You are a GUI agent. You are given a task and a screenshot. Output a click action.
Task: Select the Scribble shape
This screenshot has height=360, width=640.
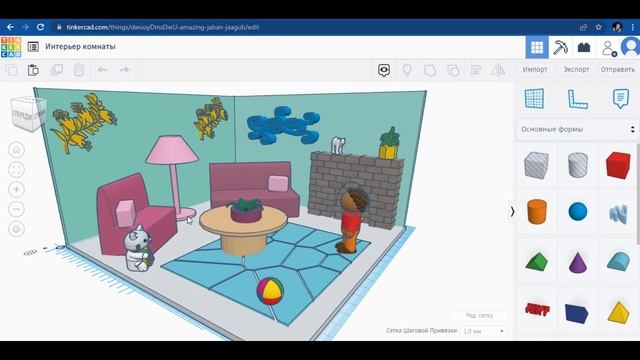pos(618,213)
